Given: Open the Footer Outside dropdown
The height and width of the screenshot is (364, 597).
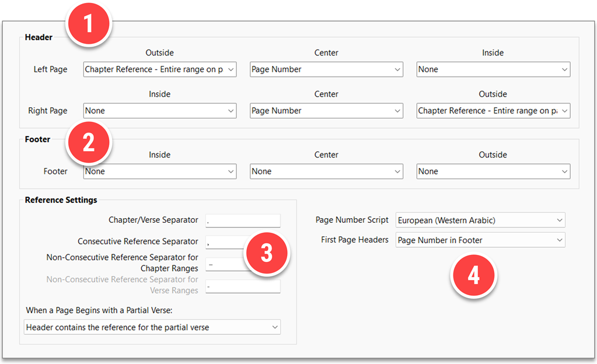Looking at the screenshot, I should [493, 171].
